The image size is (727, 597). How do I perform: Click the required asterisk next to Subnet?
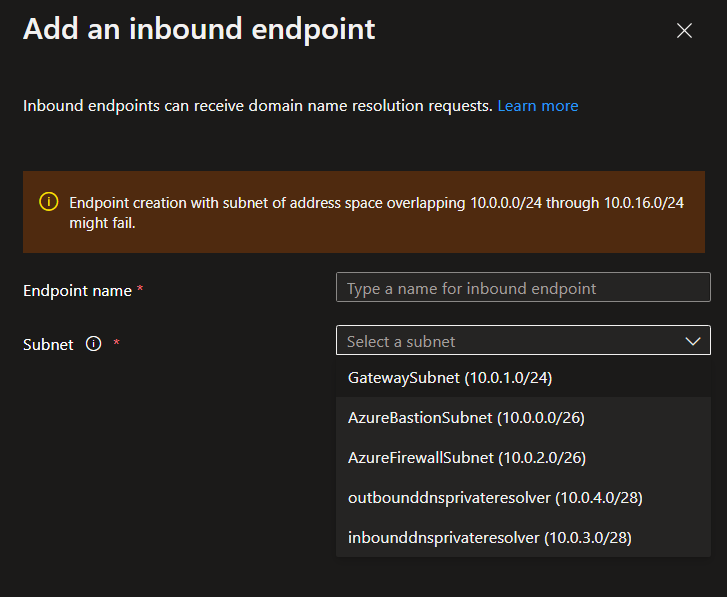click(x=116, y=343)
